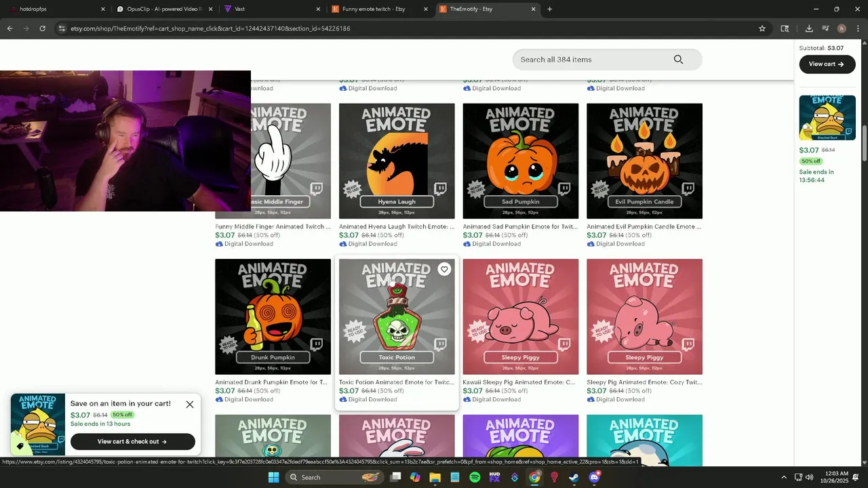The width and height of the screenshot is (868, 488).
Task: Close the Vast tab
Action: pyautogui.click(x=318, y=9)
